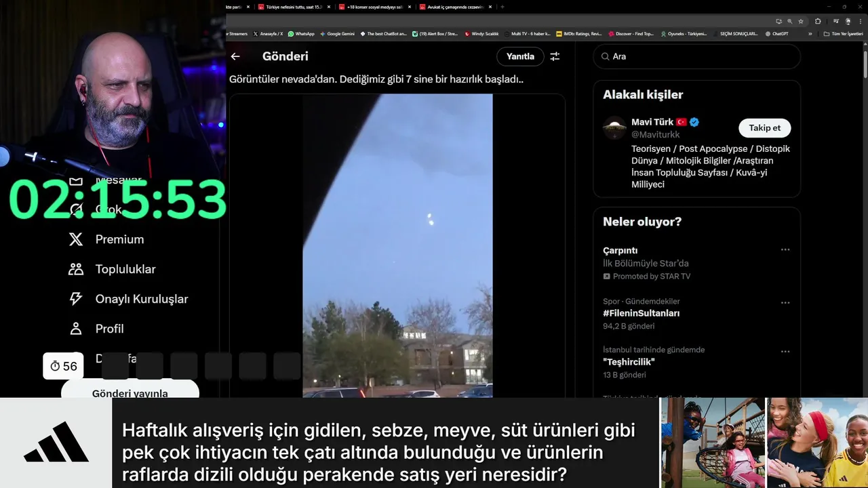The width and height of the screenshot is (868, 488).
Task: Open more options for Çarpıntı trend
Action: [785, 249]
